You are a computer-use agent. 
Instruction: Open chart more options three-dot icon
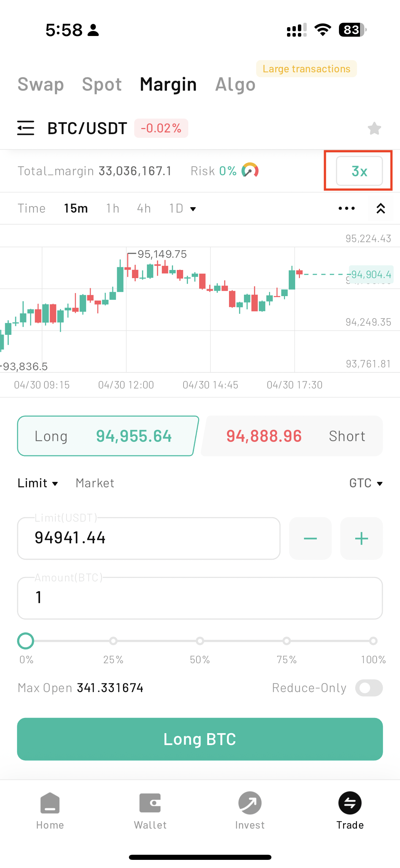346,208
